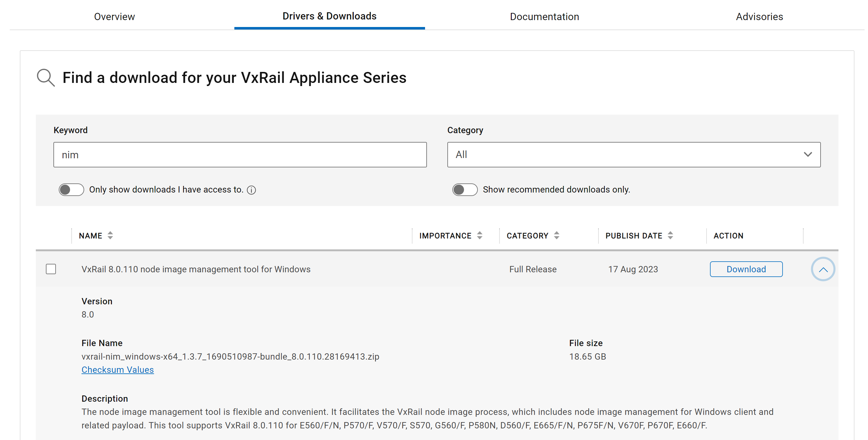Collapse the VxRail download details chevron
Image resolution: width=868 pixels, height=440 pixels.
coord(822,269)
